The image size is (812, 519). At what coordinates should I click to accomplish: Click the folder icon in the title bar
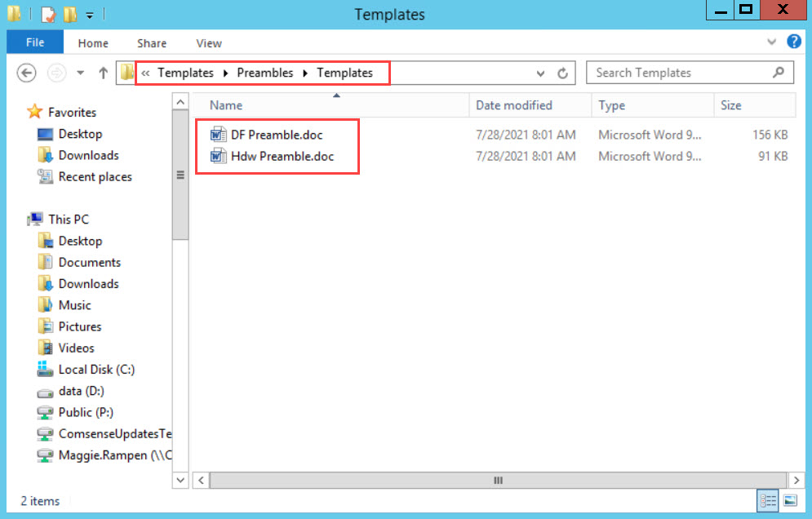[x=14, y=14]
